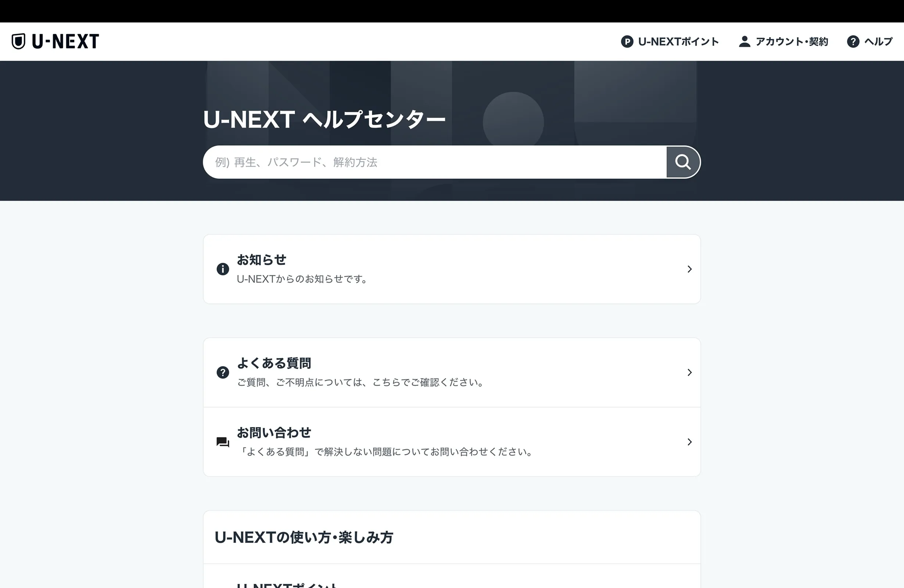Open the よくある質問 heading link
The image size is (904, 588).
274,363
